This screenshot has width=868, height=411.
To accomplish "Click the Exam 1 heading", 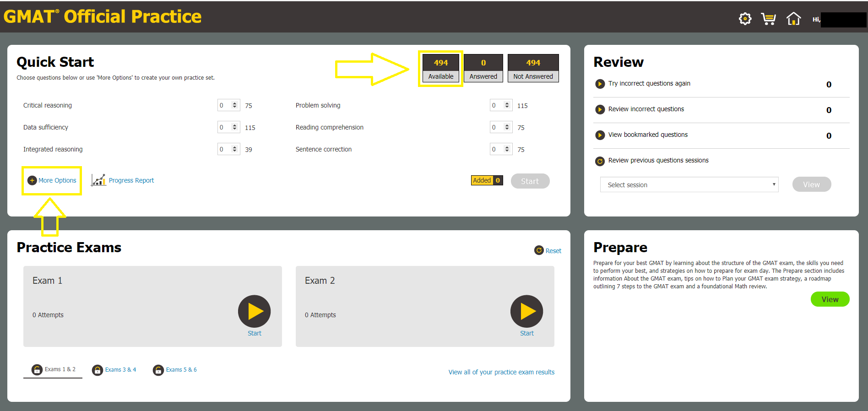I will pos(47,281).
